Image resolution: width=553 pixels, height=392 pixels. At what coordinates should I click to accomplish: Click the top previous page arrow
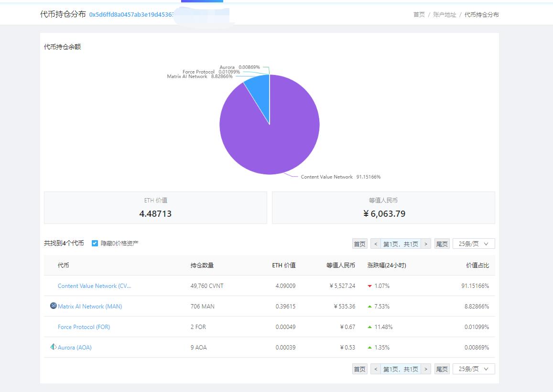tap(376, 244)
